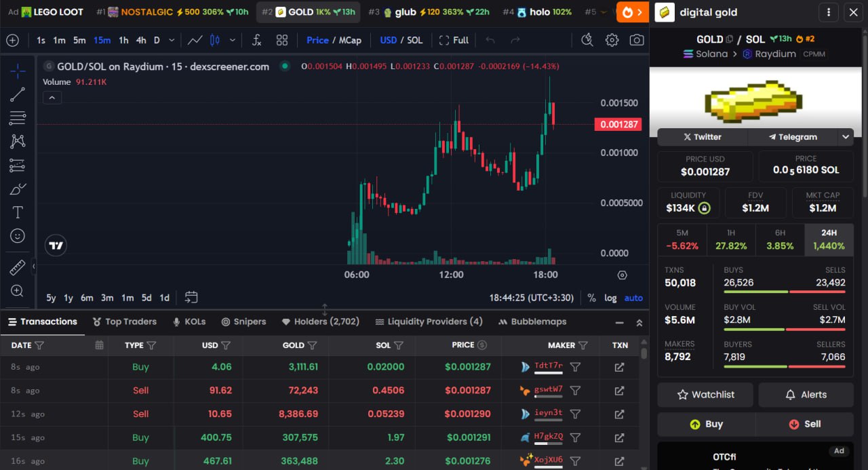Collapse the volume indicator legend
This screenshot has height=470, width=868.
tap(52, 98)
